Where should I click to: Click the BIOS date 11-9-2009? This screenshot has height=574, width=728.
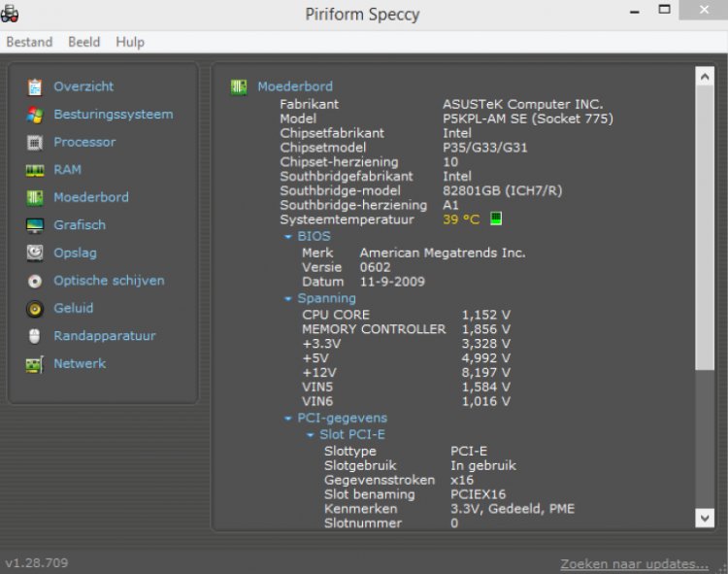(392, 282)
